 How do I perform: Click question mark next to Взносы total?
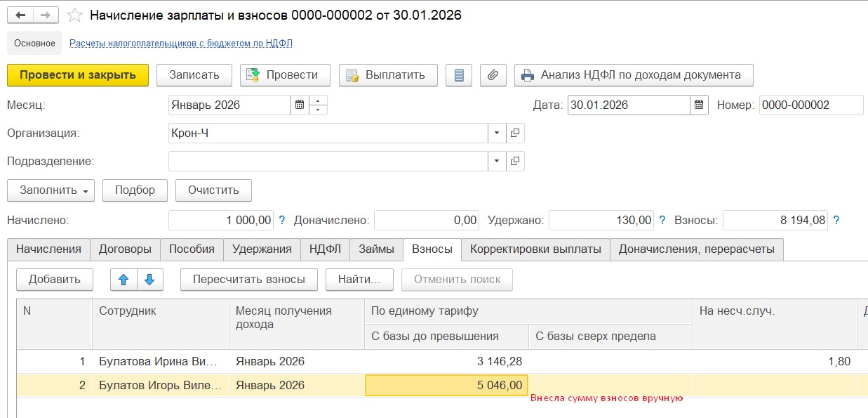(836, 221)
